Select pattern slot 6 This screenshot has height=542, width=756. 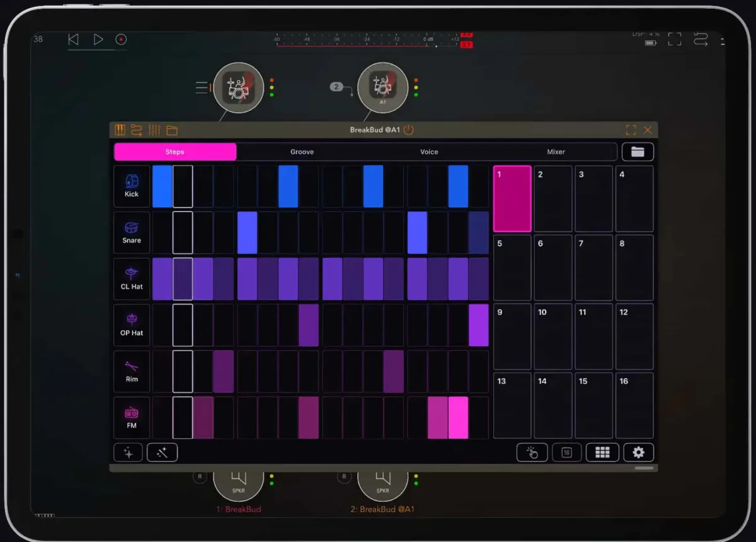[553, 268]
